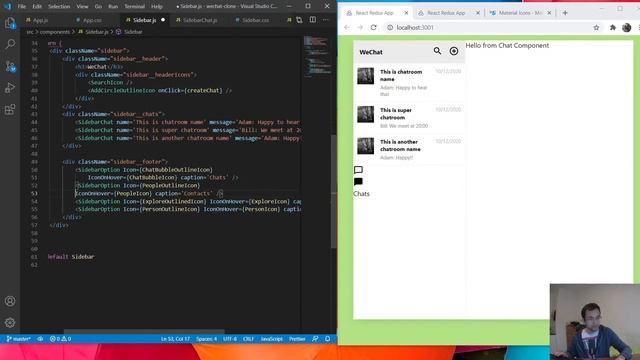The image size is (640, 360).
Task: Switch to the App.css editor tab
Action: click(92, 20)
